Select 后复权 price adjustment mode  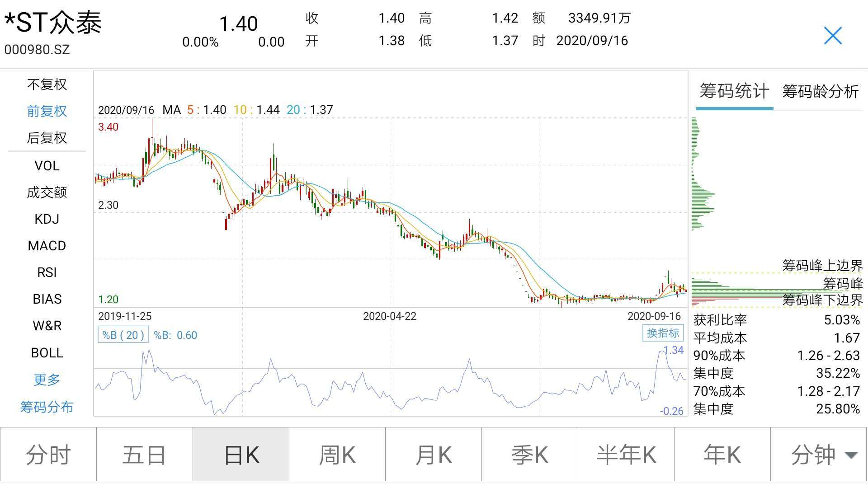pyautogui.click(x=47, y=138)
